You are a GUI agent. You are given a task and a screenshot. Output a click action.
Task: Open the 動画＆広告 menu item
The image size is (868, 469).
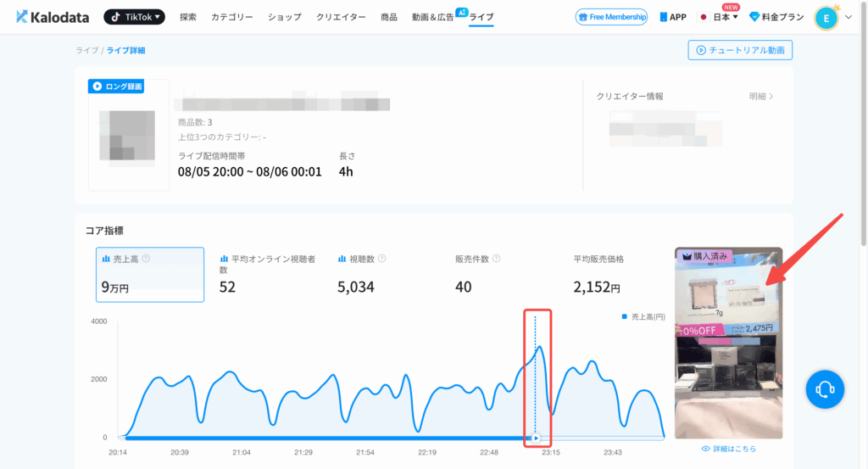tap(432, 17)
